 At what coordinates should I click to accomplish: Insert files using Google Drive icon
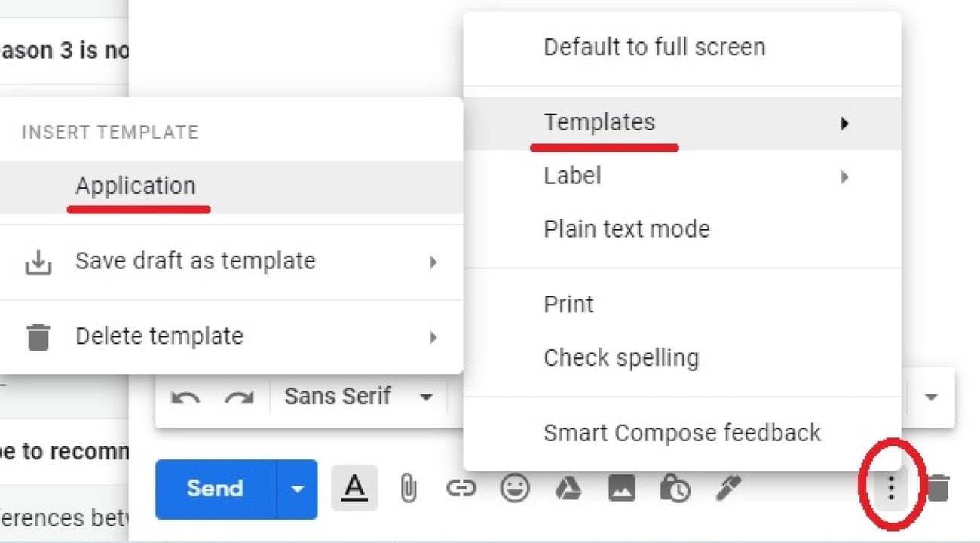click(x=568, y=488)
